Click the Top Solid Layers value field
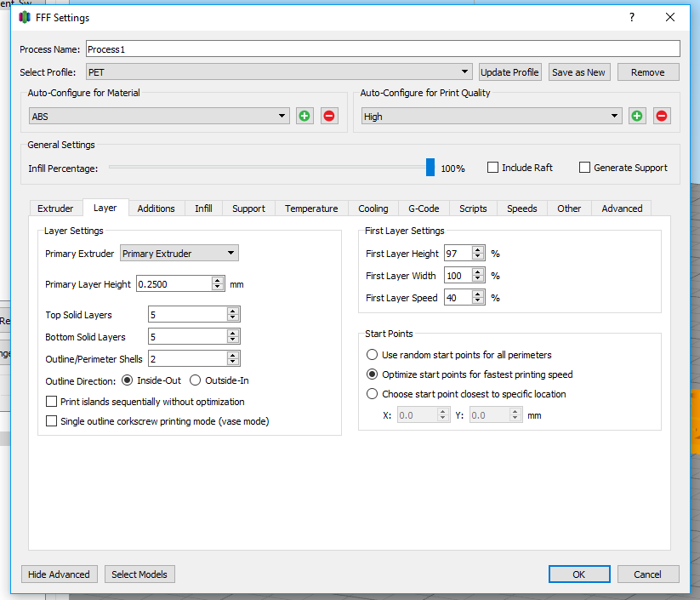This screenshot has height=600, width=700. 188,315
